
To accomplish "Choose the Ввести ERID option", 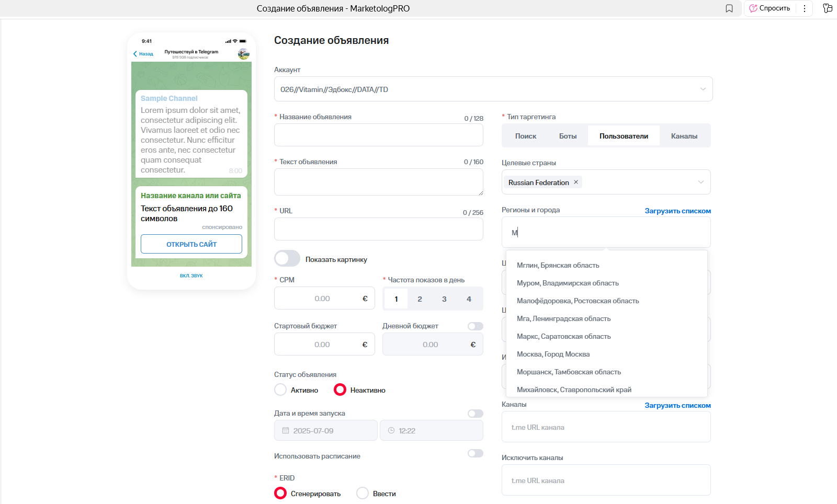I will [x=363, y=494].
